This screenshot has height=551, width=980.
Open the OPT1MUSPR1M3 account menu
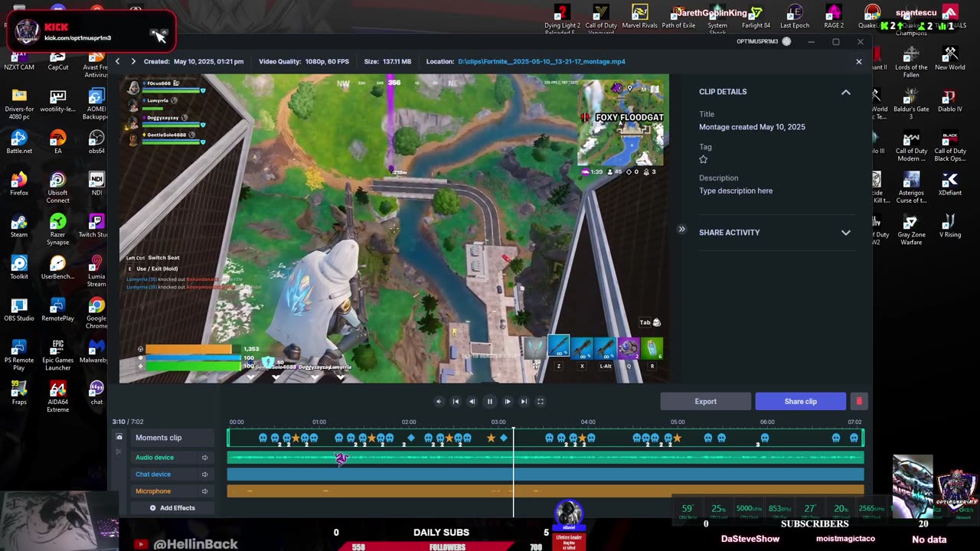pyautogui.click(x=763, y=41)
